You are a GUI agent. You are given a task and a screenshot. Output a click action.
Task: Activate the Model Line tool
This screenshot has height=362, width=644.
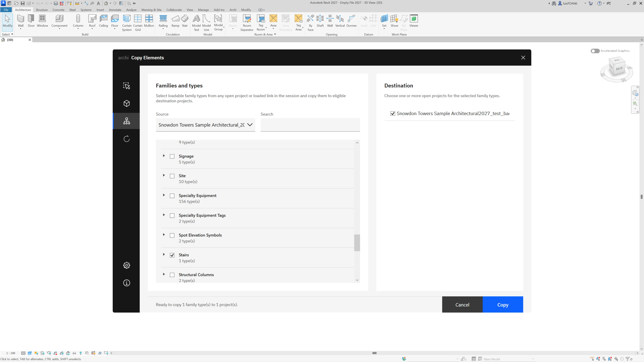pos(206,23)
